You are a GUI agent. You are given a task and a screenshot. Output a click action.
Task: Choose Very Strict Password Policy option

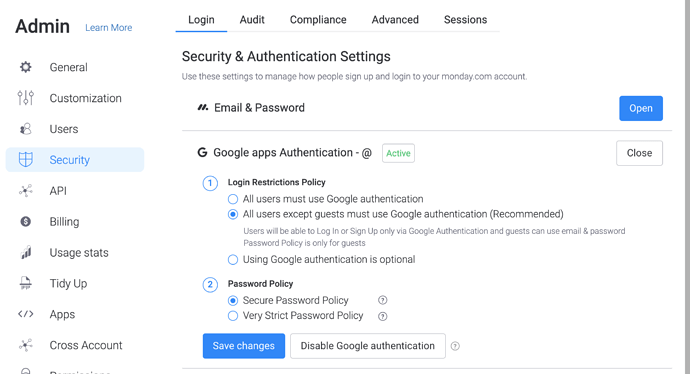233,316
